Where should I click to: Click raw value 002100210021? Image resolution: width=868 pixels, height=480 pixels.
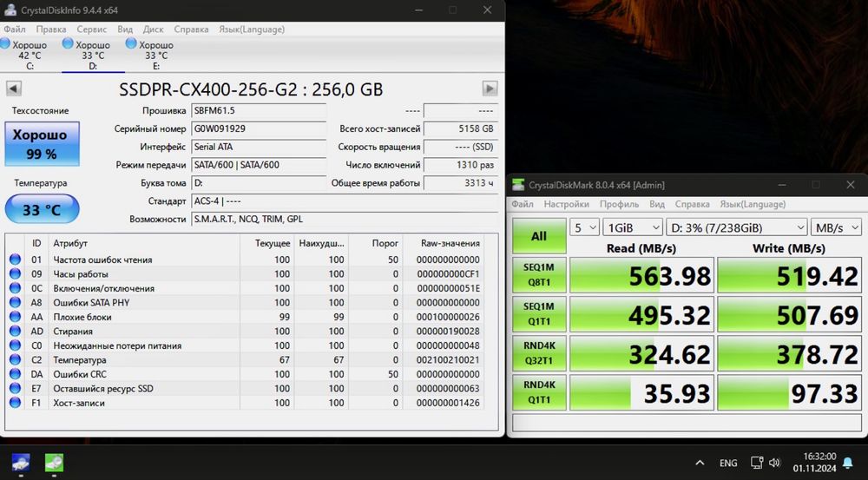449,360
